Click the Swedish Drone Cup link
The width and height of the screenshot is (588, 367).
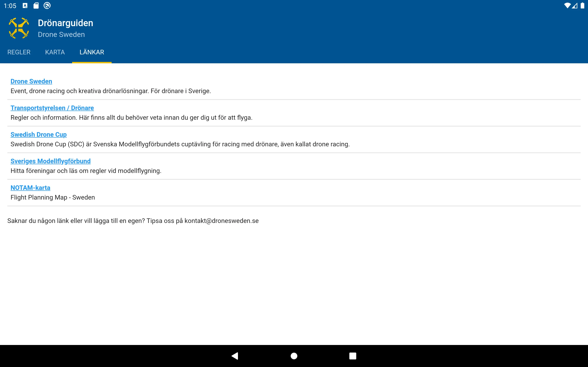coord(39,134)
